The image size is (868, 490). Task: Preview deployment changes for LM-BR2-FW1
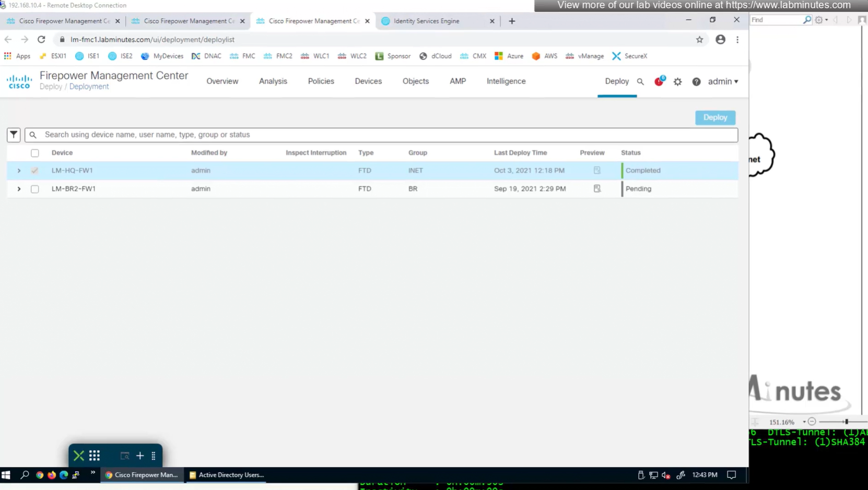597,189
